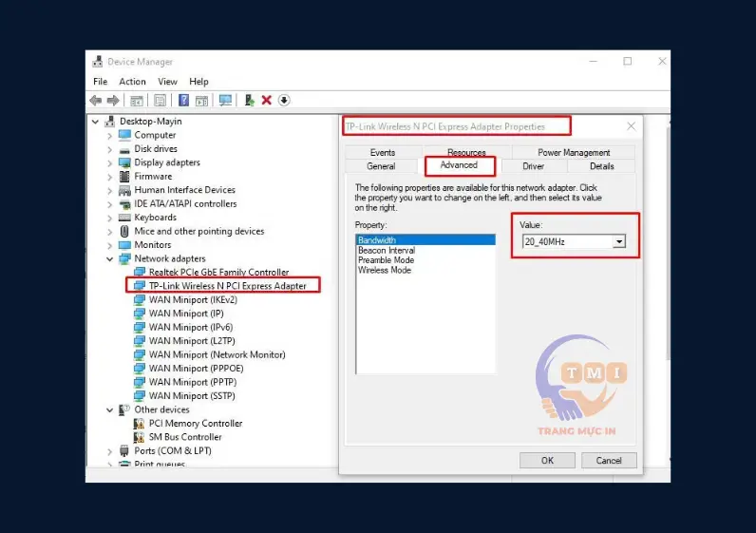Click the Mice and pointing devices icon
This screenshot has width=756, height=533.
pos(124,231)
